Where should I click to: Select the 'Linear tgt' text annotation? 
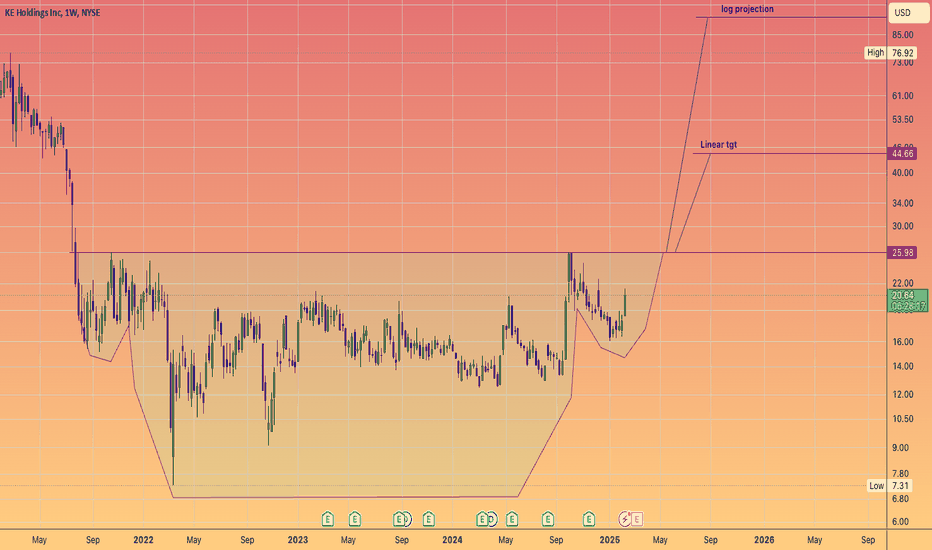pos(719,144)
